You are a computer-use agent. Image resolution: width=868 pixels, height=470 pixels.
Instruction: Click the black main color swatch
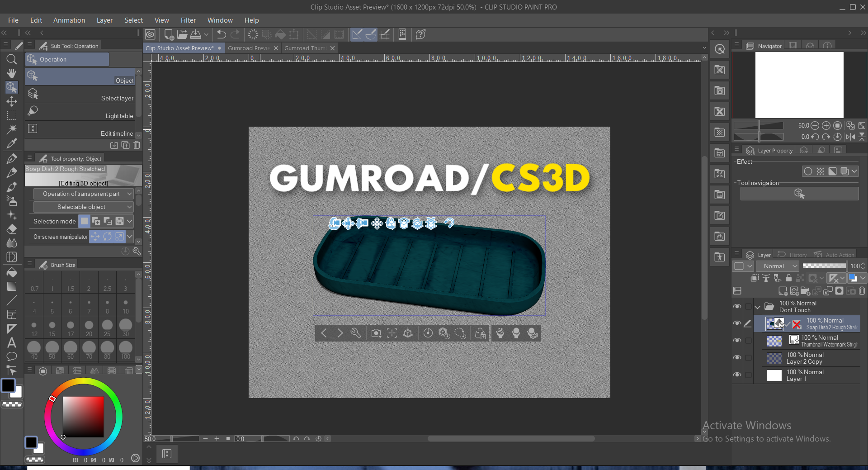point(8,385)
